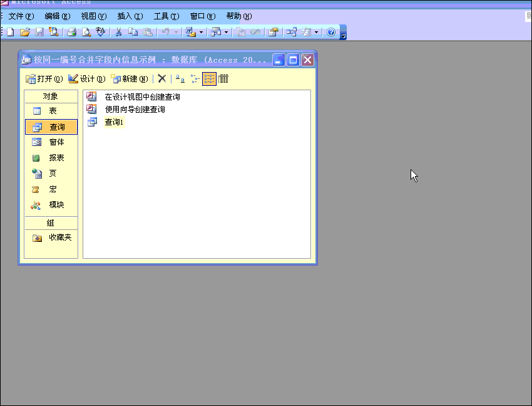The width and height of the screenshot is (532, 406).
Task: Click the New database icon
Action: coord(10,33)
